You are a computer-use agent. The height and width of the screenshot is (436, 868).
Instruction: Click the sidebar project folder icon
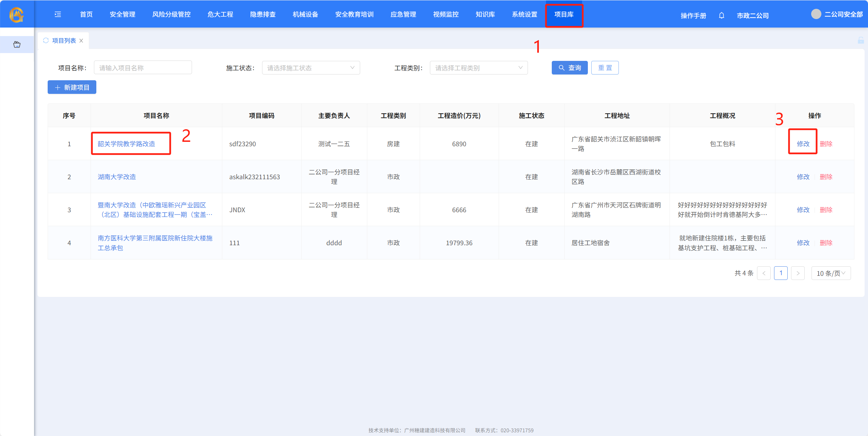[17, 45]
